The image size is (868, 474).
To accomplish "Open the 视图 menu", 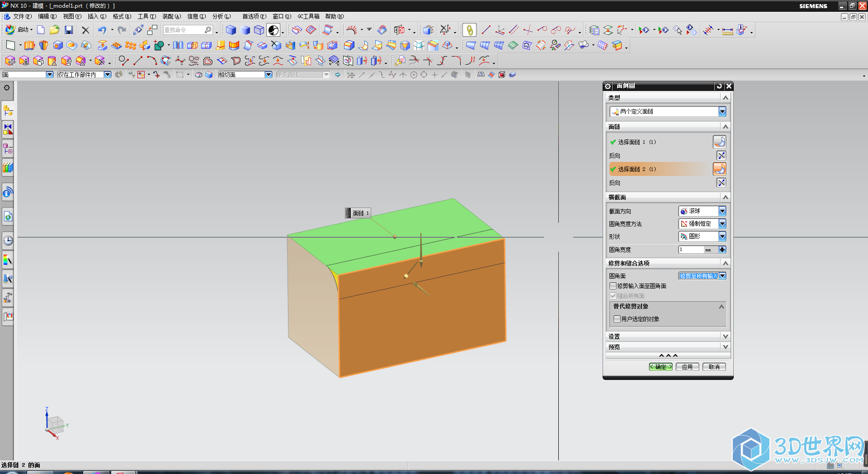I will coord(72,16).
